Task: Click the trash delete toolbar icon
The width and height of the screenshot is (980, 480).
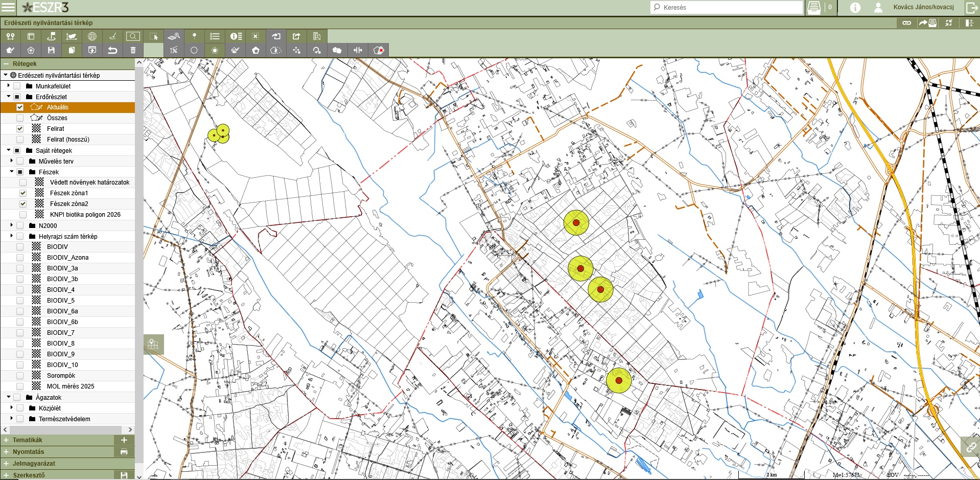Action: coord(133,50)
